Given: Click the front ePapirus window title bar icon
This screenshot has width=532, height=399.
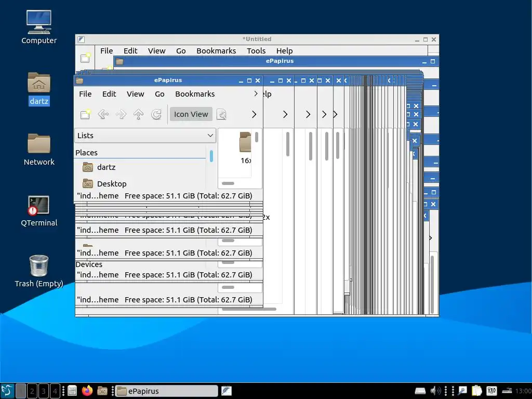Looking at the screenshot, I should click(79, 81).
